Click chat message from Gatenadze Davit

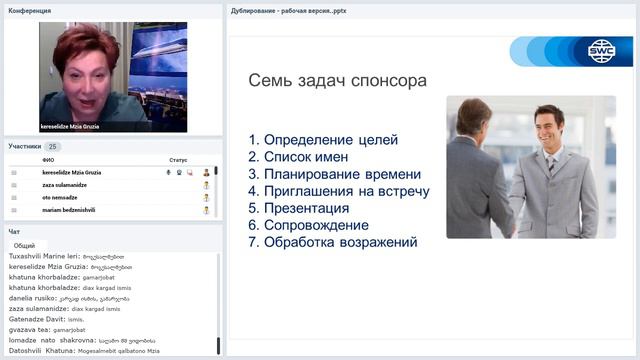pyautogui.click(x=47, y=320)
